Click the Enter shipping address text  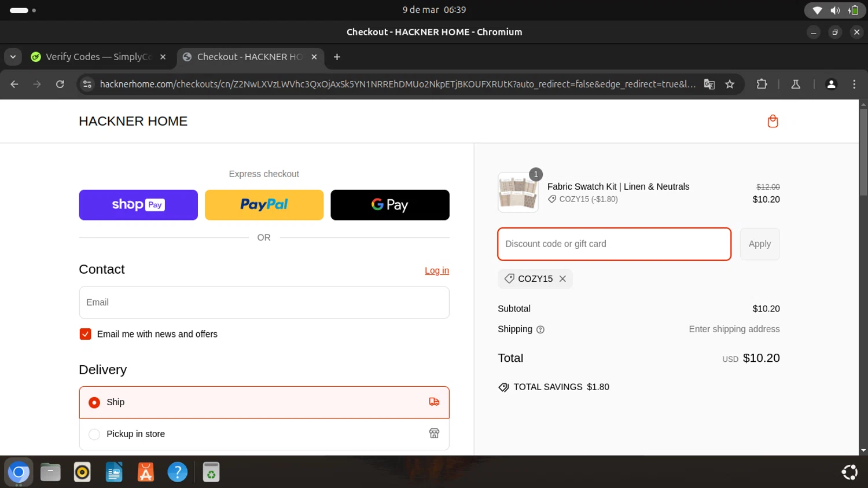[x=734, y=329]
